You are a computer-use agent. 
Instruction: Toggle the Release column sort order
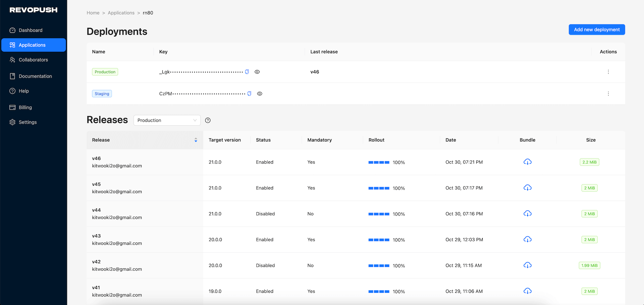coord(196,140)
